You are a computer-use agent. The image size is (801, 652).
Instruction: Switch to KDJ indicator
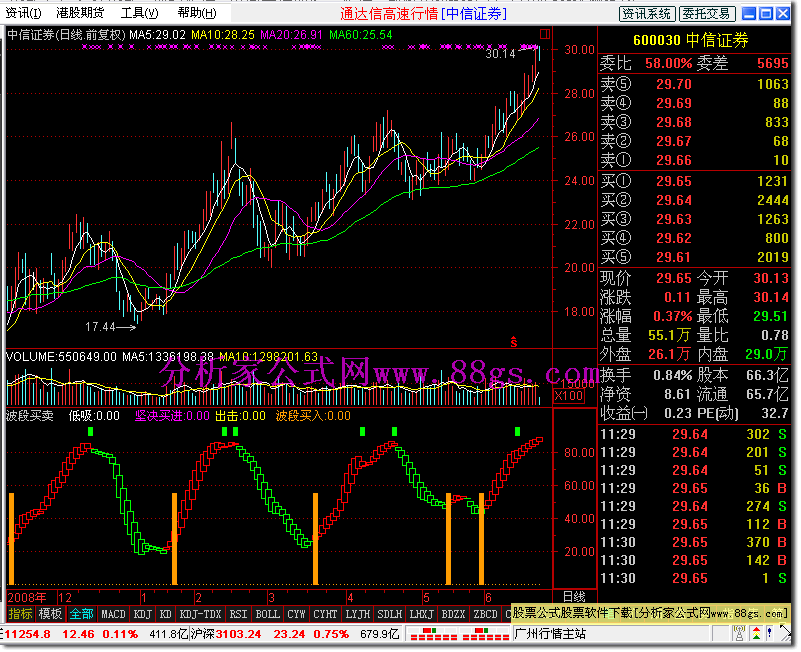pos(143,614)
